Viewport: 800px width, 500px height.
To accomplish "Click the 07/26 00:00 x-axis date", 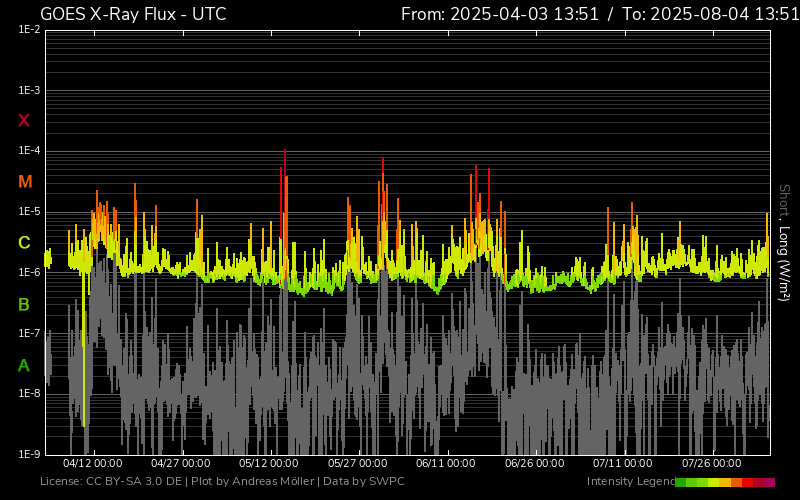I will pos(711,464).
